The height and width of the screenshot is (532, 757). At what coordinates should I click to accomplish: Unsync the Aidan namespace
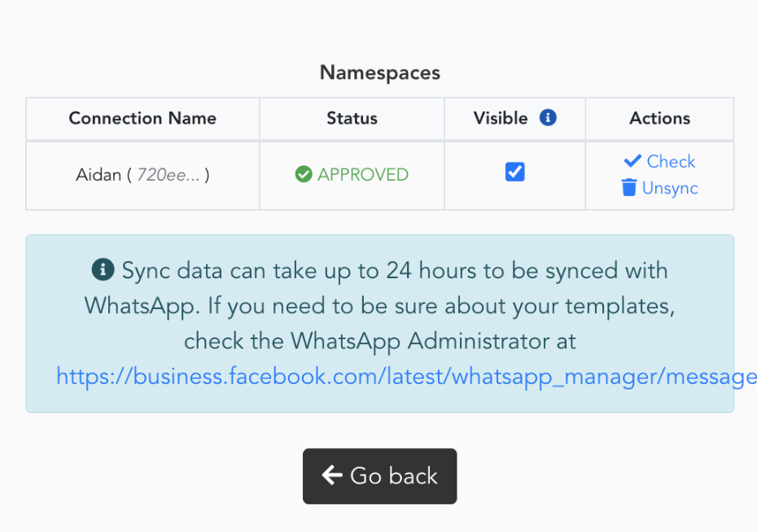coord(659,188)
